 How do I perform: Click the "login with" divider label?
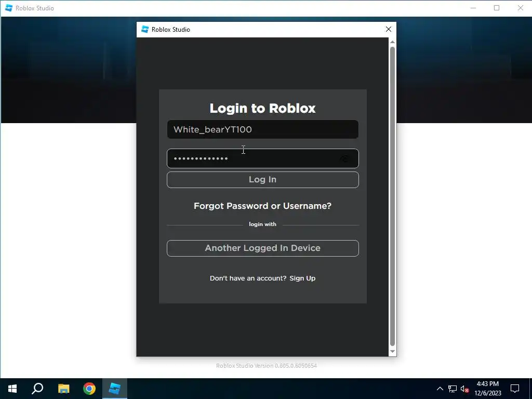tap(262, 224)
